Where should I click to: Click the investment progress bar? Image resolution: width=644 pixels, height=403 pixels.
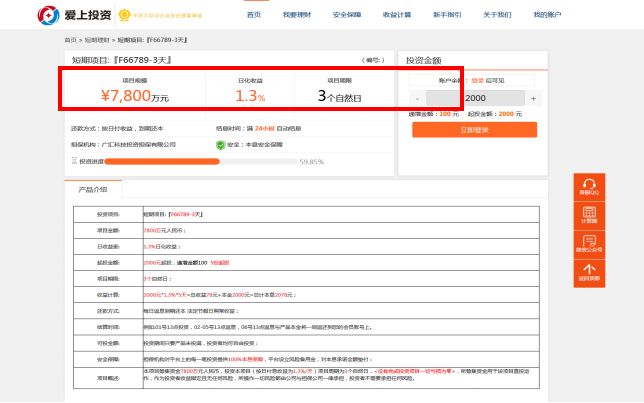point(200,162)
